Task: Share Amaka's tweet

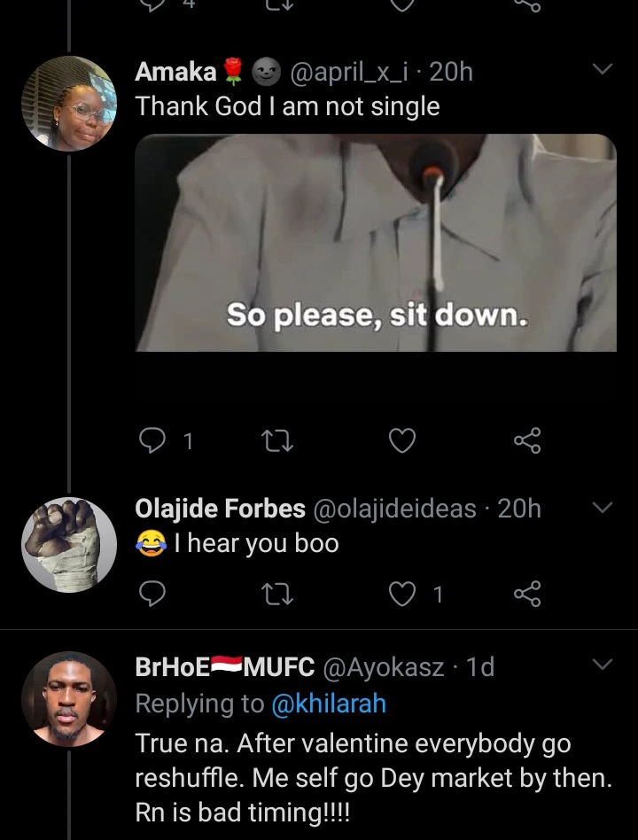Action: coord(527,439)
